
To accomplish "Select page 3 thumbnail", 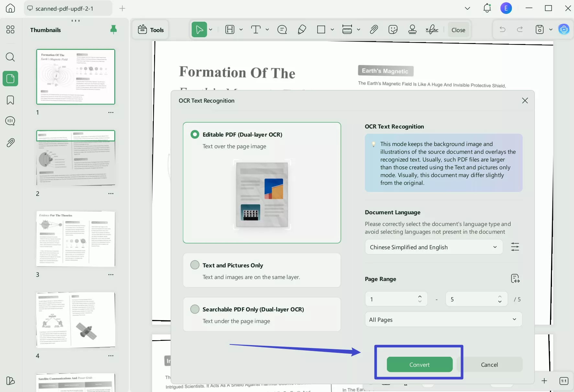I will [75, 240].
